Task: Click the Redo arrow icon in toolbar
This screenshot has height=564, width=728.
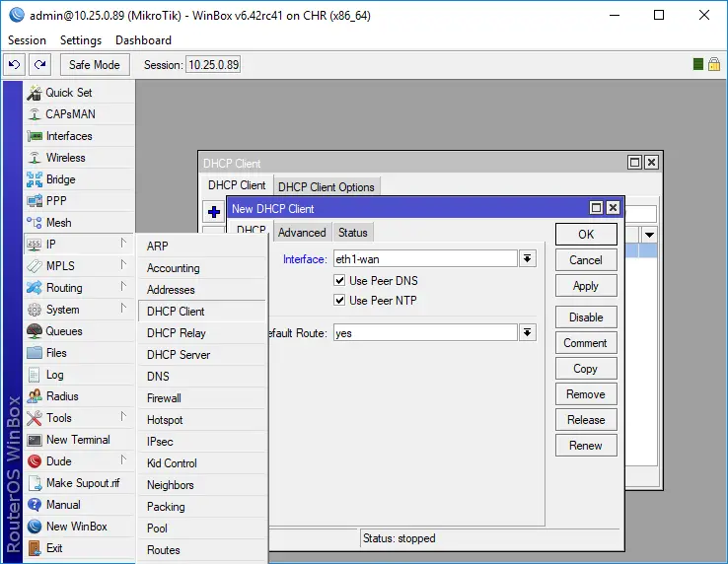Action: click(39, 64)
